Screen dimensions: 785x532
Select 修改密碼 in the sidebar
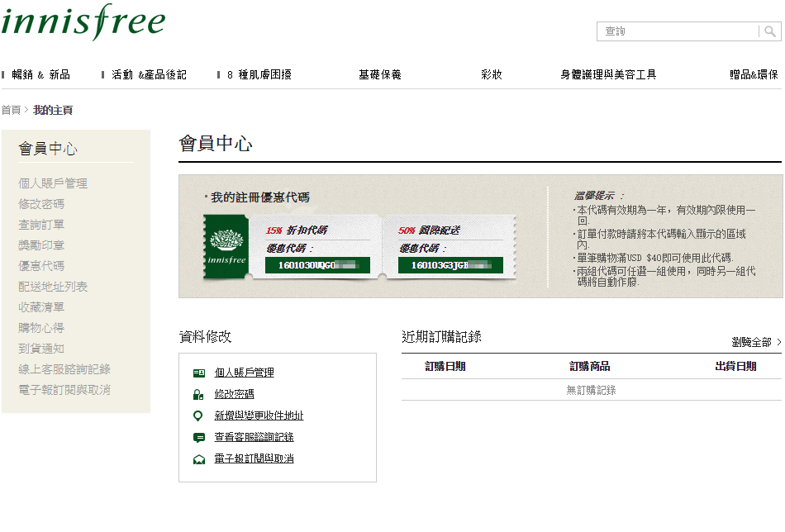41,204
